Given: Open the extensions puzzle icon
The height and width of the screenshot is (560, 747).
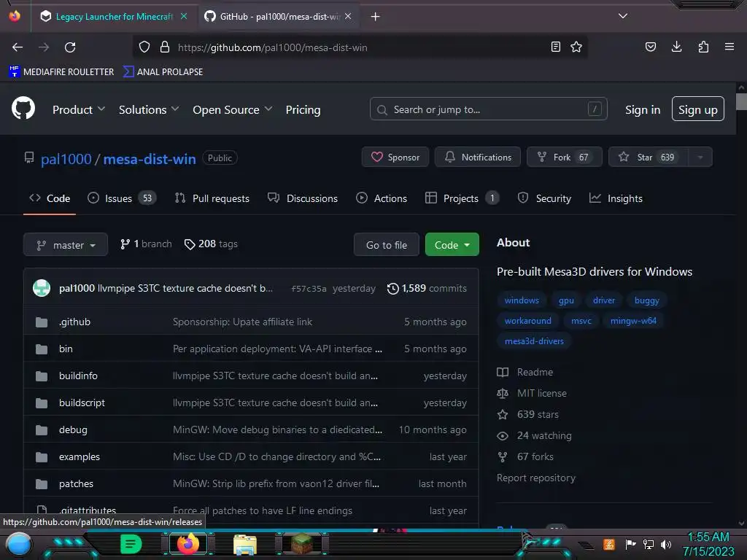Looking at the screenshot, I should (x=703, y=47).
